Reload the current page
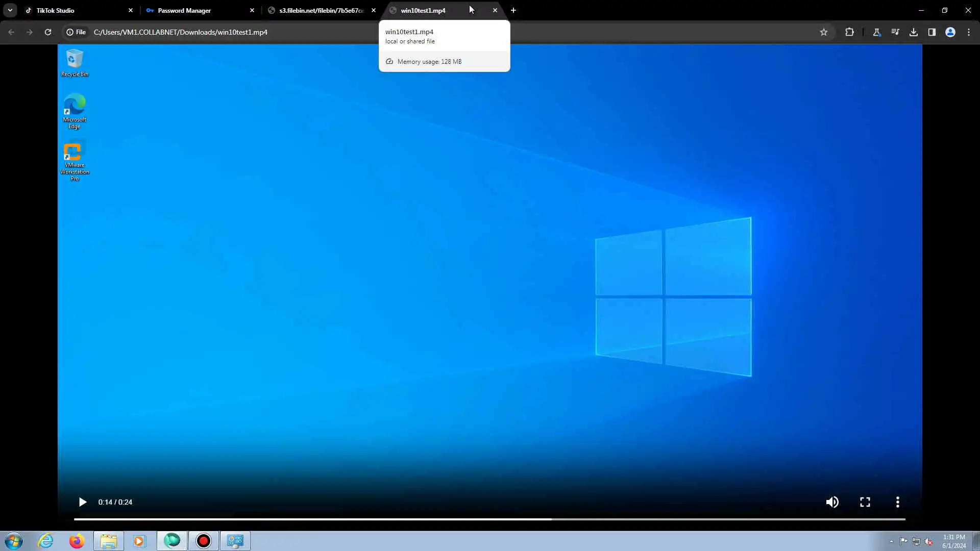 48,32
